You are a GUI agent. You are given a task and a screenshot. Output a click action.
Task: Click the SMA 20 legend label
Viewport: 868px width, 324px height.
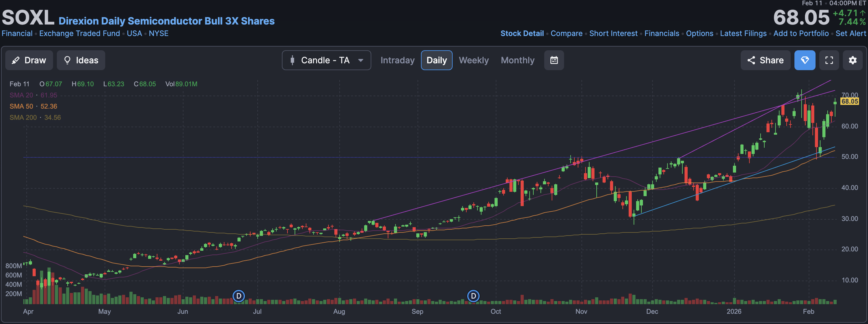21,95
